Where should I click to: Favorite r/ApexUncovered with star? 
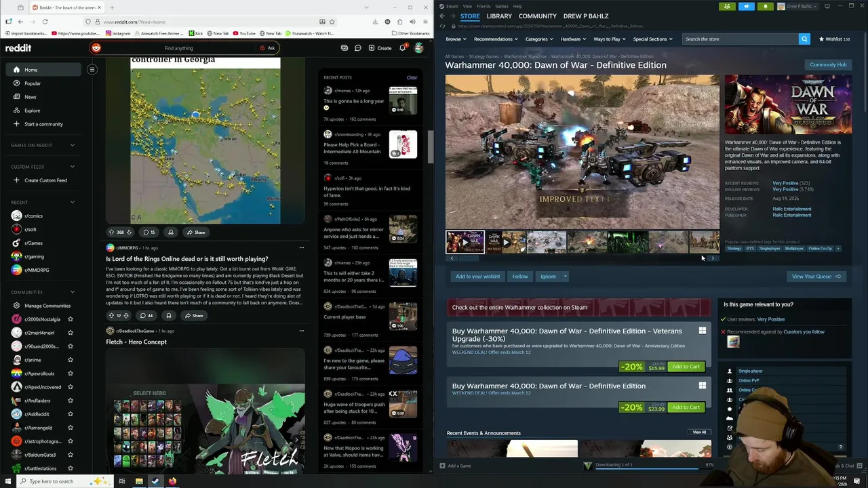point(71,387)
